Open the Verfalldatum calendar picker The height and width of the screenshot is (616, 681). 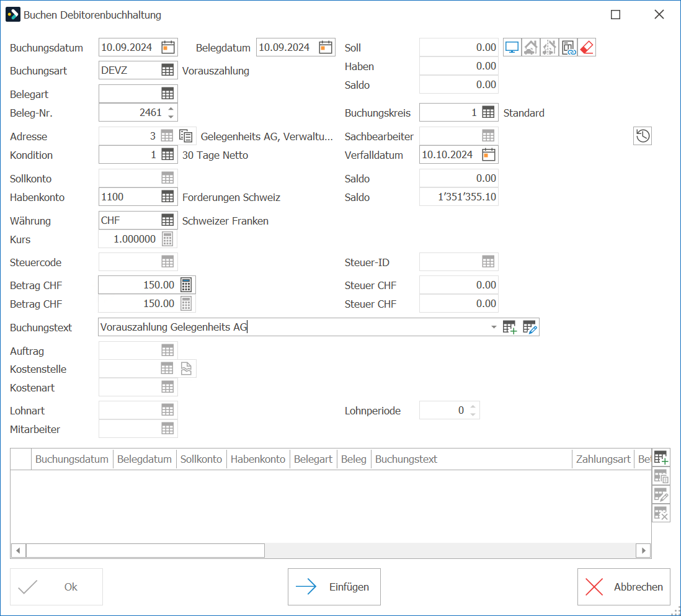click(489, 154)
